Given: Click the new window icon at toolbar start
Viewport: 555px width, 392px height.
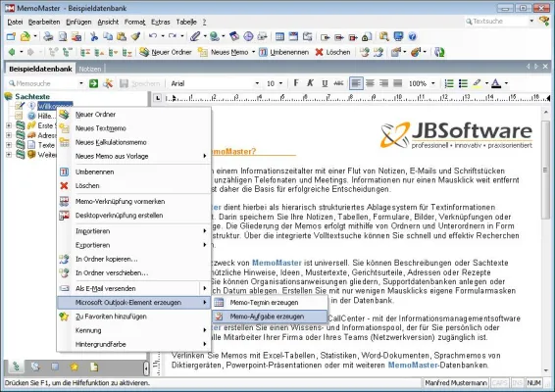Looking at the screenshot, I should point(12,36).
